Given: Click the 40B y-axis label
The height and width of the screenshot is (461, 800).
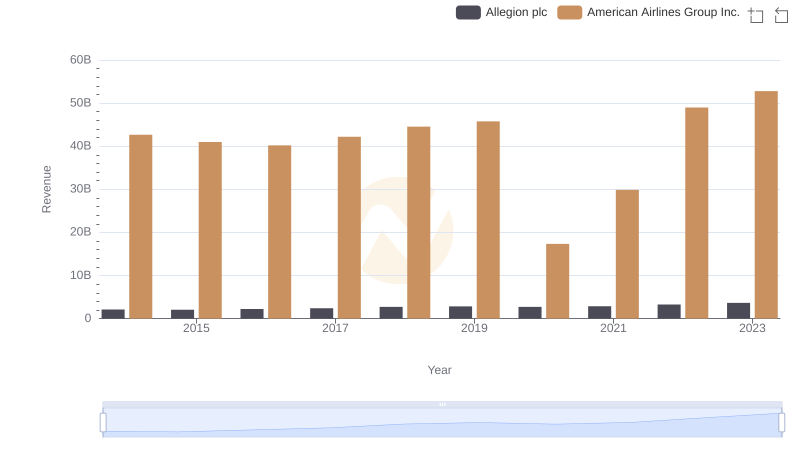Looking at the screenshot, I should pos(81,146).
